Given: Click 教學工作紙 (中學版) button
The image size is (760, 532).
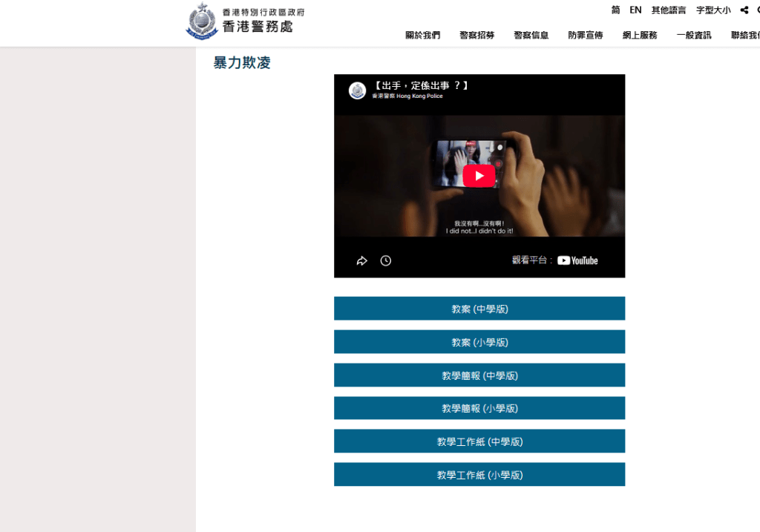Looking at the screenshot, I should 479,441.
